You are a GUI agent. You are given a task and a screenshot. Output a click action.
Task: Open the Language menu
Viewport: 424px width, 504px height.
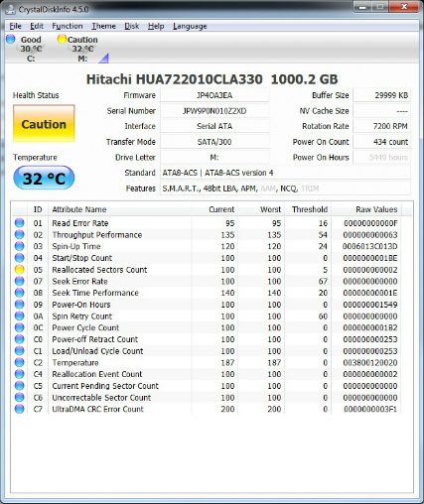190,26
